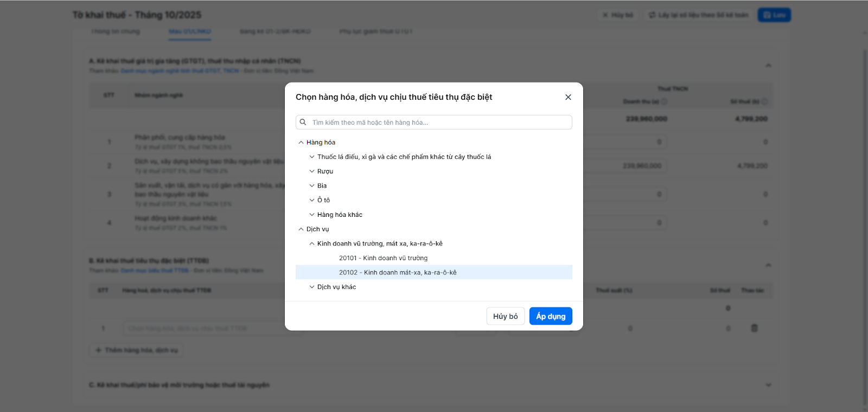Collapse the Dịch vụ tree group
Viewport: 868px width, 412px height.
click(301, 229)
